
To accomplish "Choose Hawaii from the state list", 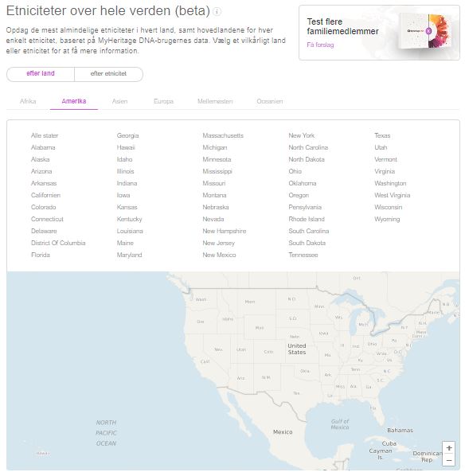I will click(126, 147).
